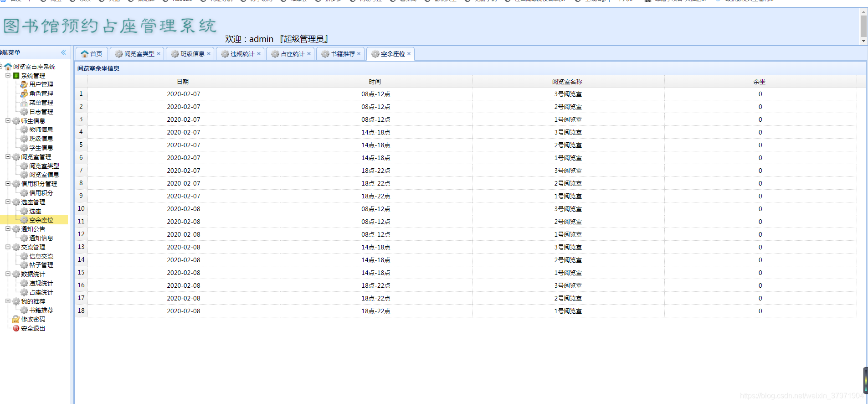Image resolution: width=868 pixels, height=404 pixels.
Task: Click the icon beside 角色管理
Action: point(24,93)
